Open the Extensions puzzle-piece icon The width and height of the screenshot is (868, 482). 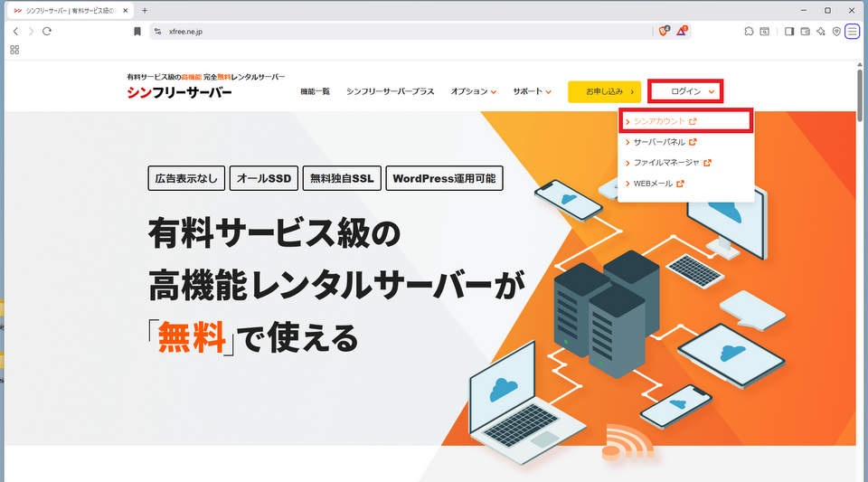[x=749, y=31]
